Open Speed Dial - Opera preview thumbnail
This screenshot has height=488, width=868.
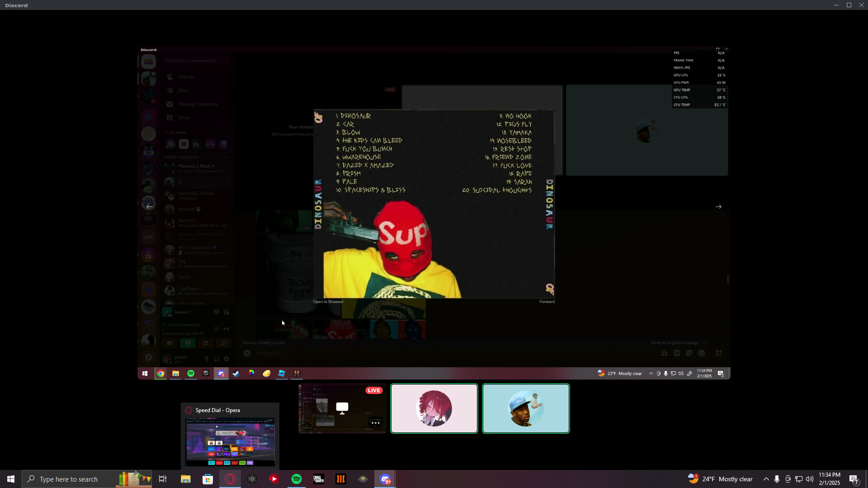[230, 441]
